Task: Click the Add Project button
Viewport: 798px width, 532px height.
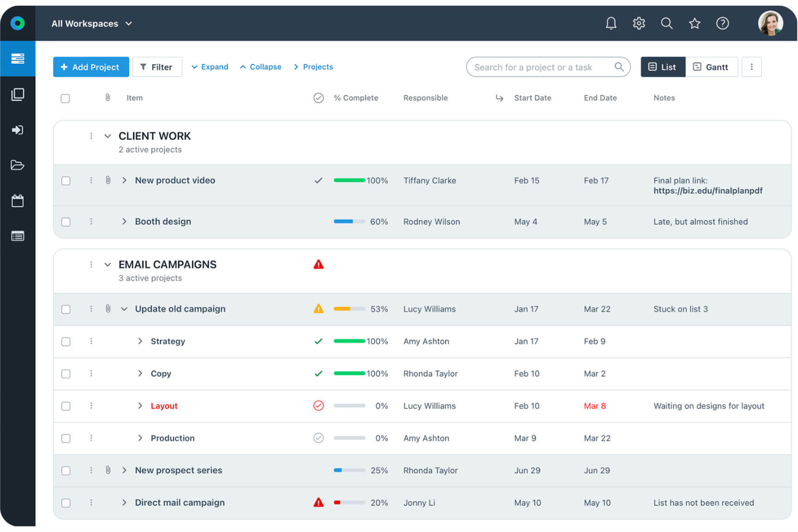Action: click(x=91, y=67)
